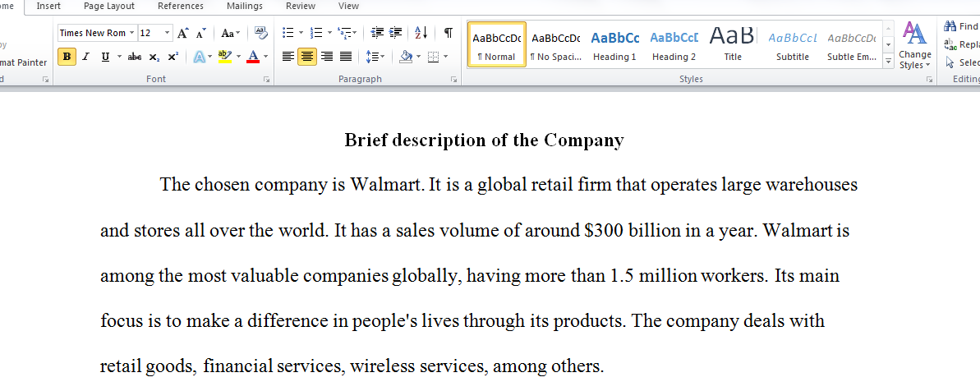Toggle Italic formatting

point(85,57)
